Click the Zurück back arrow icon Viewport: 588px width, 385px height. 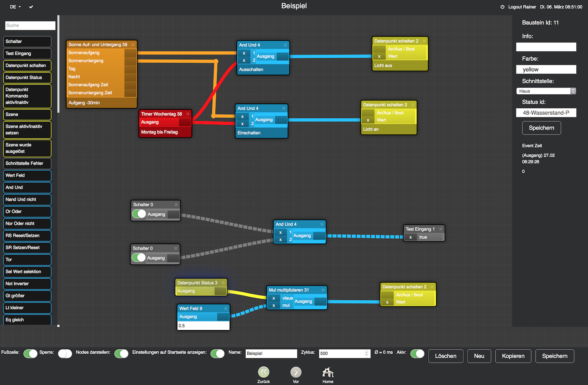click(x=264, y=372)
